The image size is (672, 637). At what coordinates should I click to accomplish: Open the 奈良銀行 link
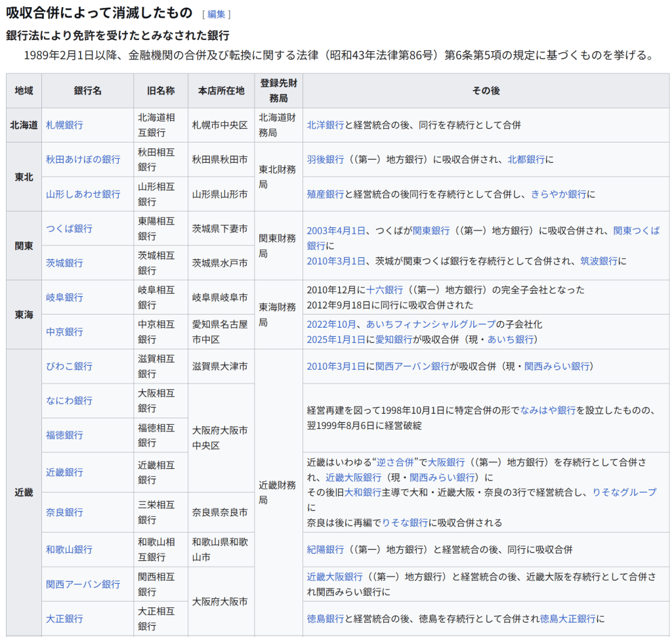tap(64, 512)
